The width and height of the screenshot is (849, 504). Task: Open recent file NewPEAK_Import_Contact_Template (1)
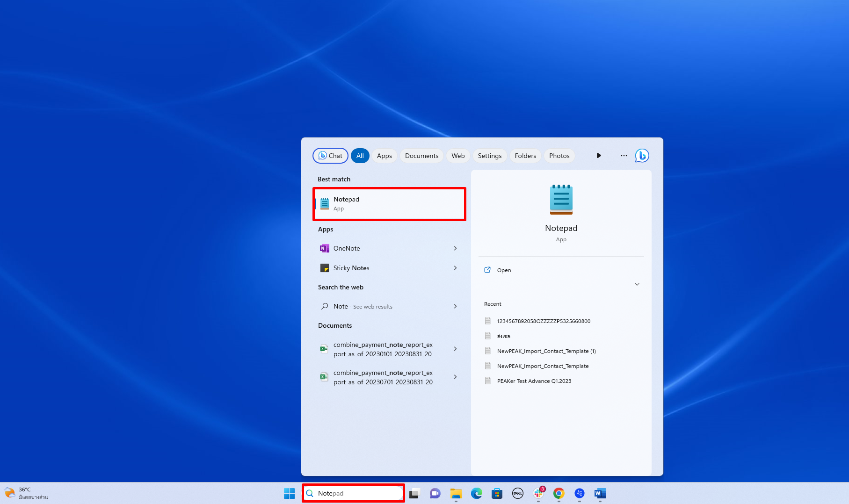pyautogui.click(x=546, y=351)
